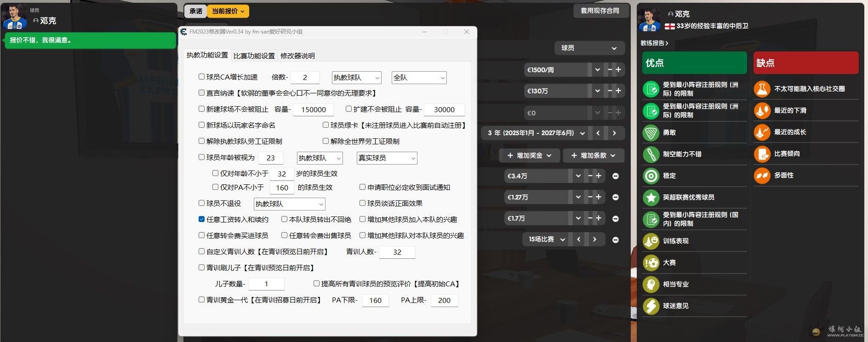Enable 球员不退役 checkbox

[x=201, y=203]
